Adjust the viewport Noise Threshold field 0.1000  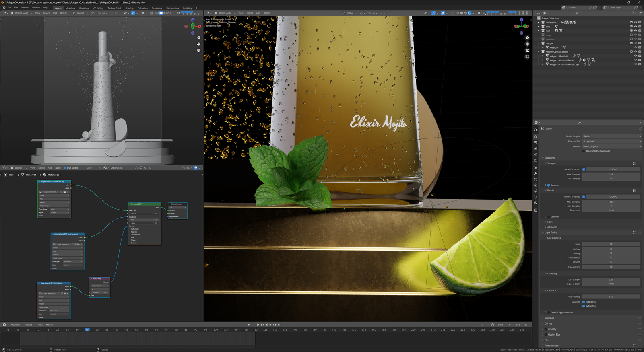tap(613, 169)
